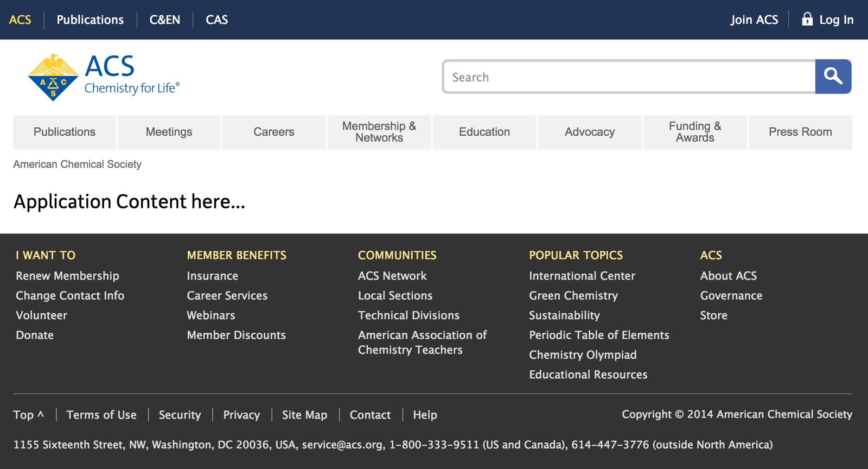
Task: Open Change Contact Info link
Action: tap(70, 295)
